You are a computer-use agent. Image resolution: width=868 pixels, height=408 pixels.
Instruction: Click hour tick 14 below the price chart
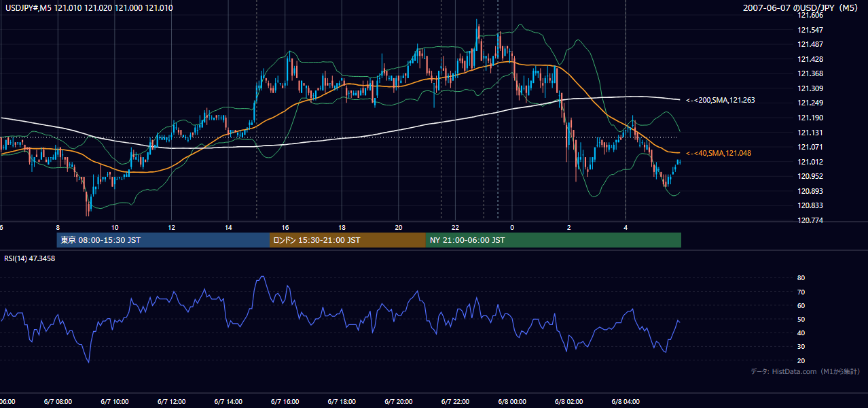point(228,227)
